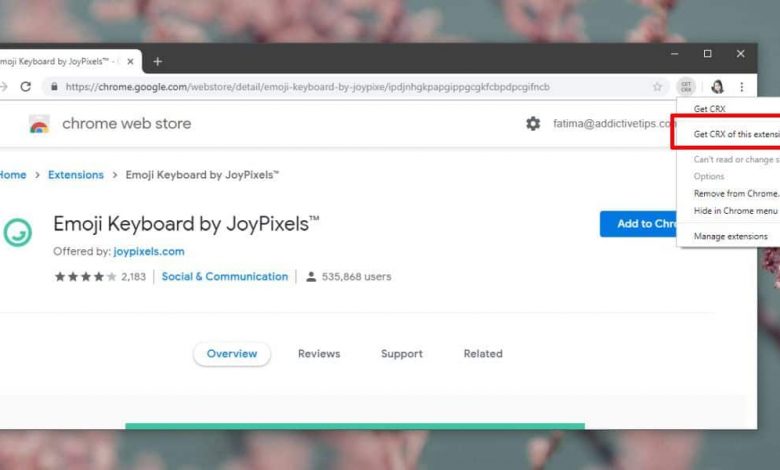Open the joypixels.com publisher link
Viewport: 780px width, 470px height.
click(149, 251)
